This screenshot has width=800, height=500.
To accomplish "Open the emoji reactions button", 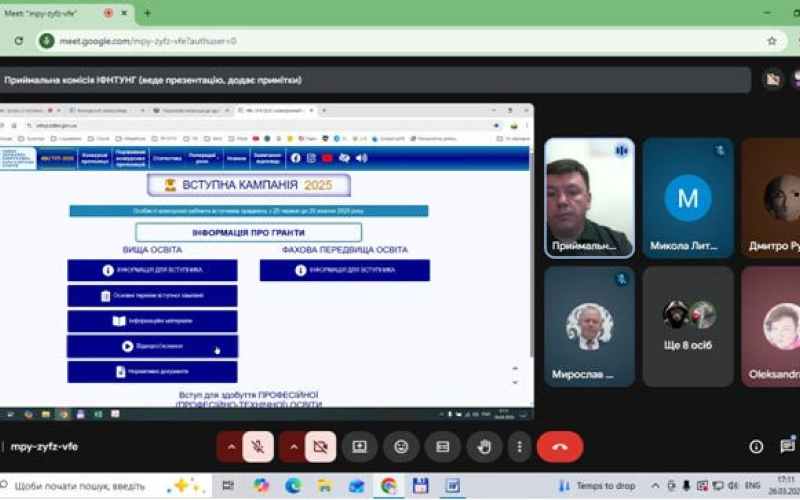I will 401,446.
